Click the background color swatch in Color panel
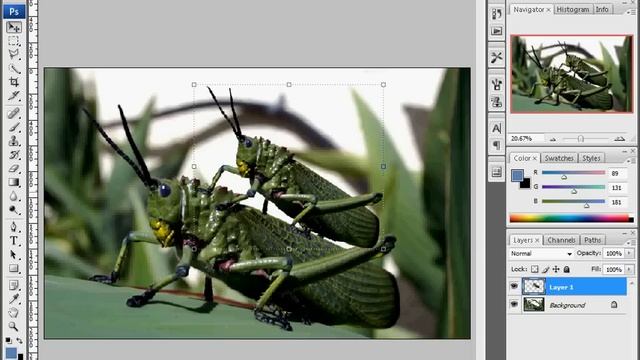This screenshot has height=360, width=640. coord(526,184)
